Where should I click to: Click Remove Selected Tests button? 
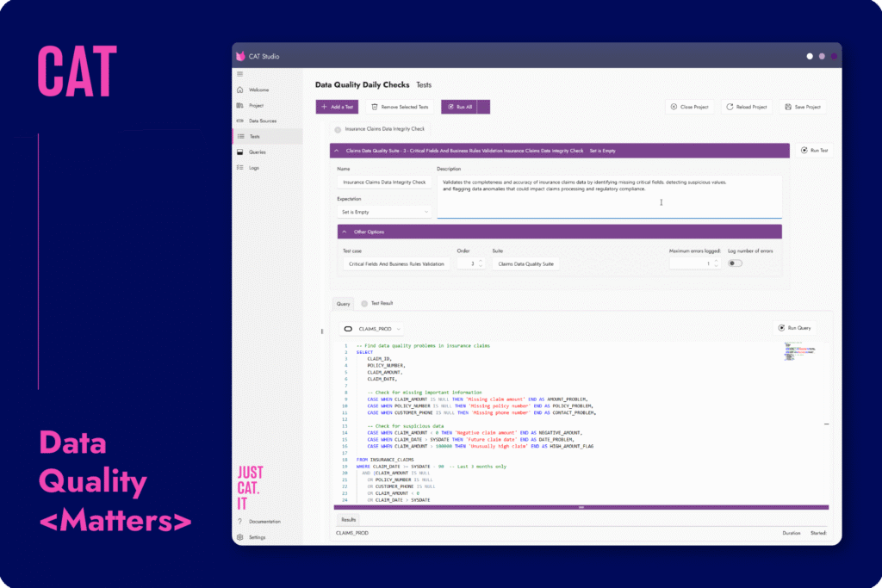(400, 107)
